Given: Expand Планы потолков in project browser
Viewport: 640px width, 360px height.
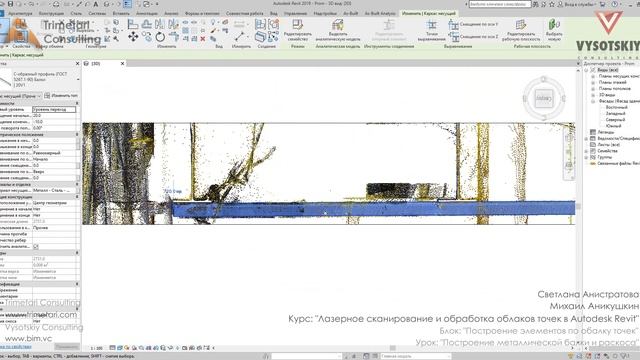Looking at the screenshot, I should click(x=593, y=89).
